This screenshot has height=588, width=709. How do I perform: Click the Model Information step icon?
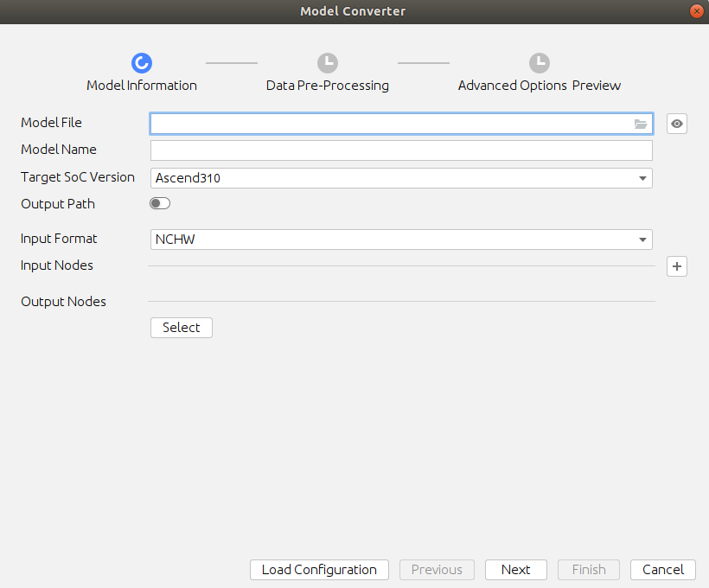point(142,62)
